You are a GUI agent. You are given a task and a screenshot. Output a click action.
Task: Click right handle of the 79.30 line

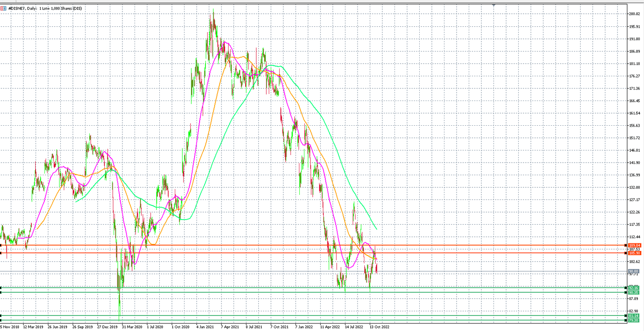click(x=626, y=321)
